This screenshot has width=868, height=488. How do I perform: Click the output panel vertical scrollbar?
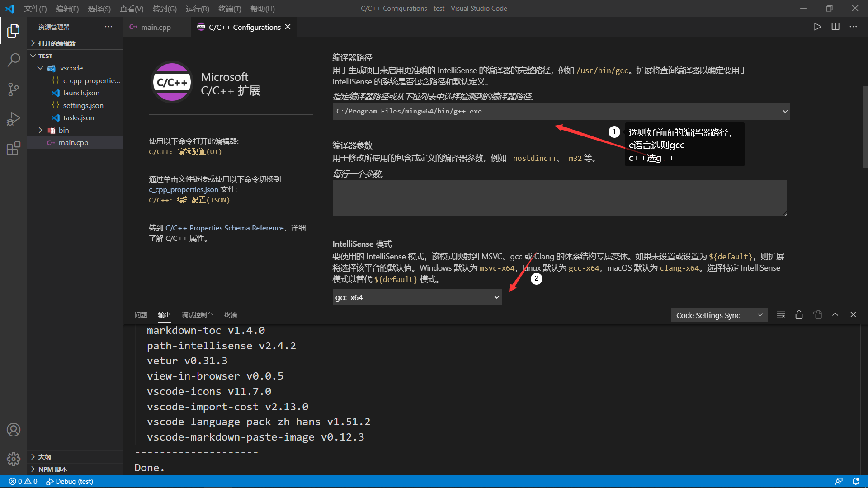pos(863,399)
